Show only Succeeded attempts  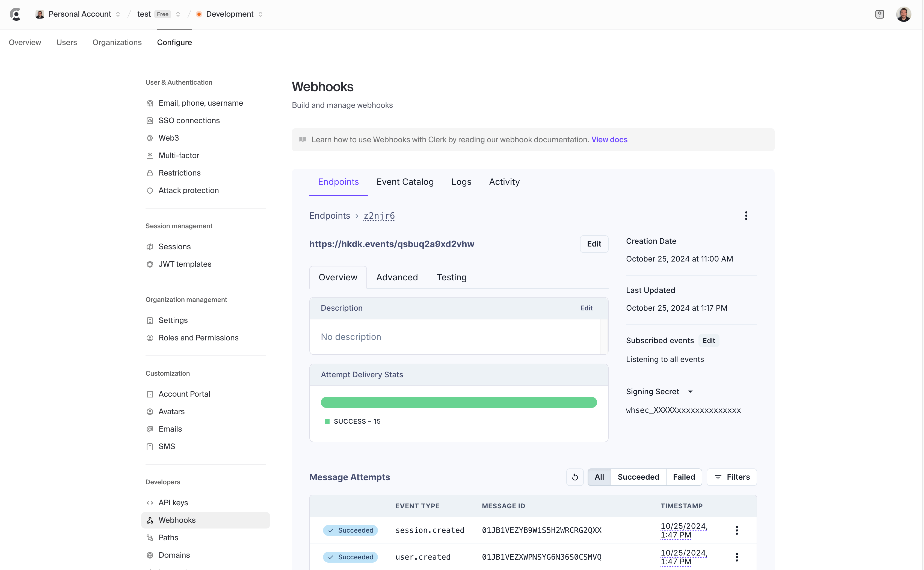[x=638, y=477]
